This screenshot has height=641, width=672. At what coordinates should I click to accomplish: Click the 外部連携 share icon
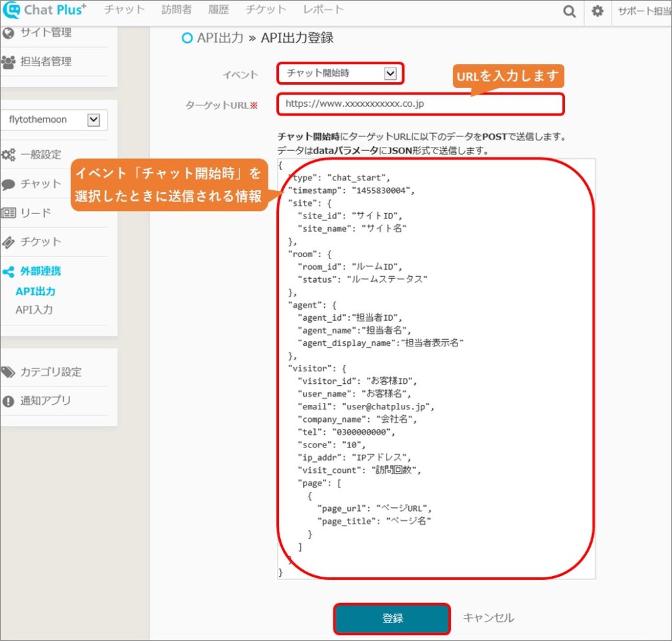point(8,271)
